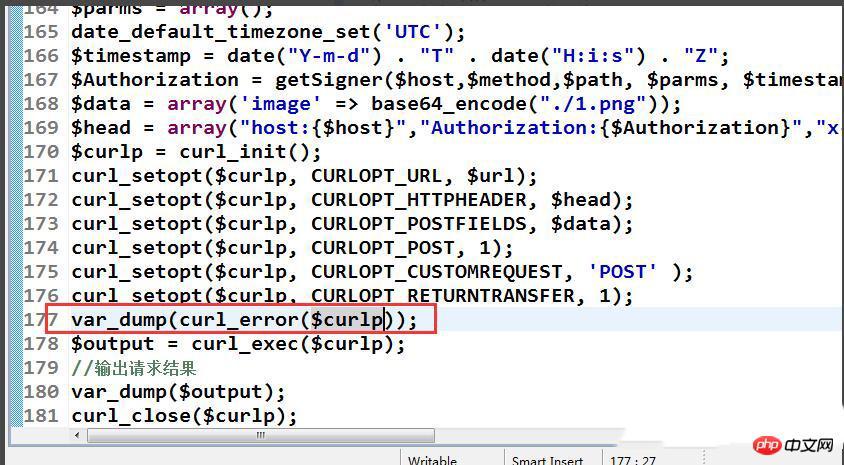Click line number 175 in the gutter

tap(41, 272)
